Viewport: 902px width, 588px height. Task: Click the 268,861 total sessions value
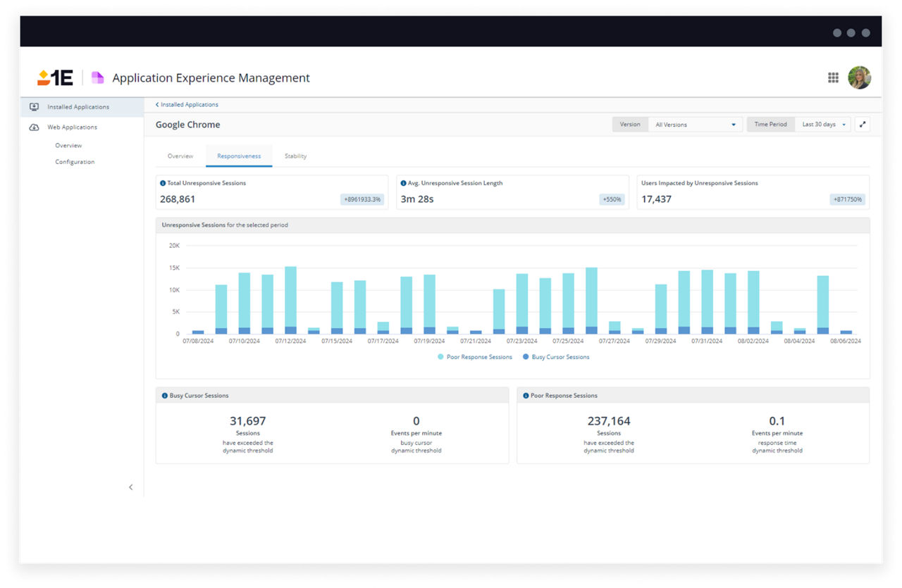click(178, 199)
